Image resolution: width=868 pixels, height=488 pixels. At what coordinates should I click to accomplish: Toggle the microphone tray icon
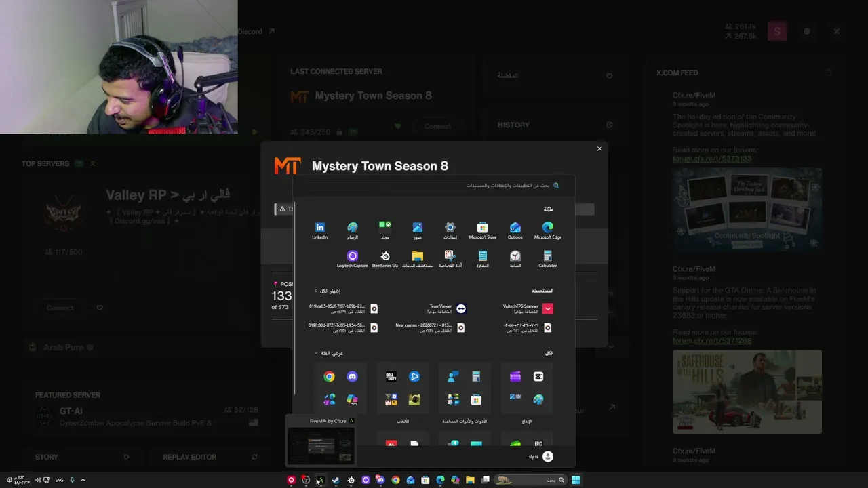72,480
